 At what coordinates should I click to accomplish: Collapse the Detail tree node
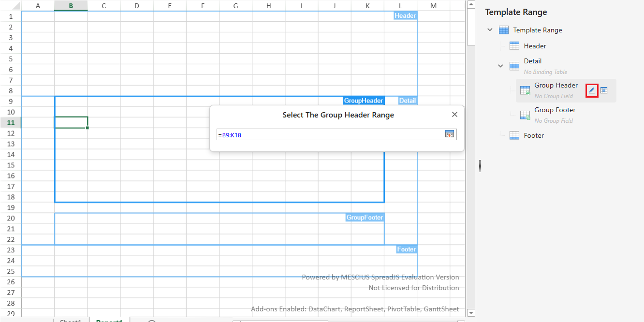click(x=501, y=66)
